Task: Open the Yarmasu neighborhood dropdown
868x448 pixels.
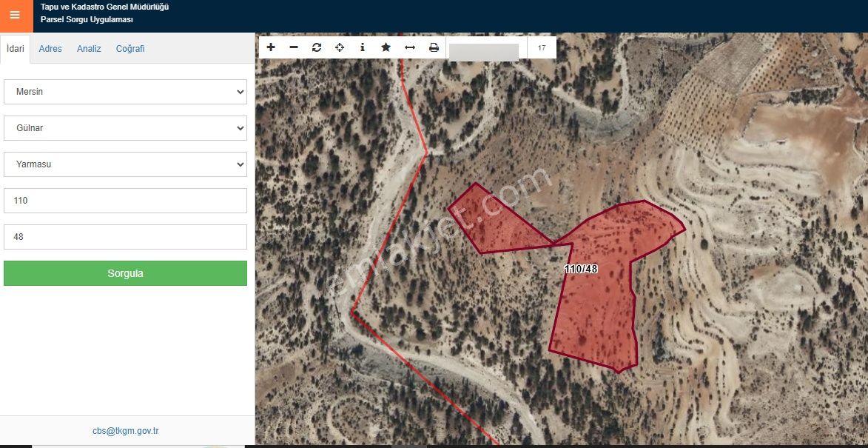Action: [x=125, y=164]
